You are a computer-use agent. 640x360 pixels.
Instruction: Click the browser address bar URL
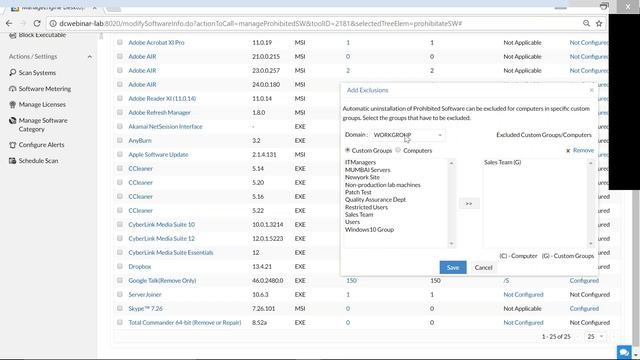pyautogui.click(x=260, y=24)
